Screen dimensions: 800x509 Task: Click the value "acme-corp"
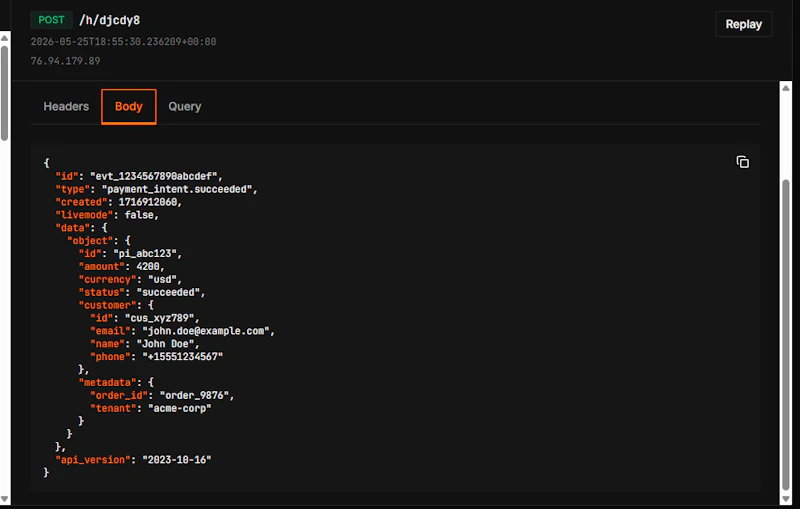[179, 408]
